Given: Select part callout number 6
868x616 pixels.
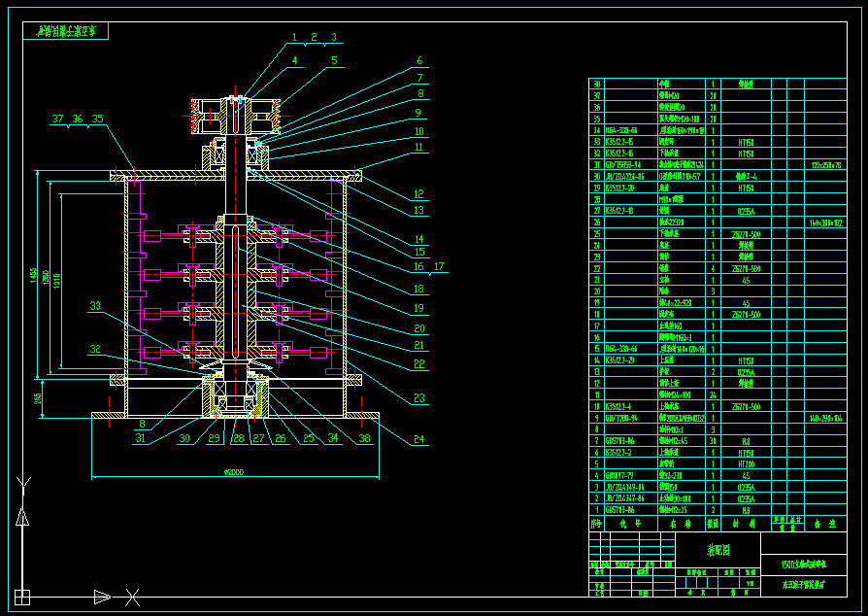Looking at the screenshot, I should click(x=420, y=60).
